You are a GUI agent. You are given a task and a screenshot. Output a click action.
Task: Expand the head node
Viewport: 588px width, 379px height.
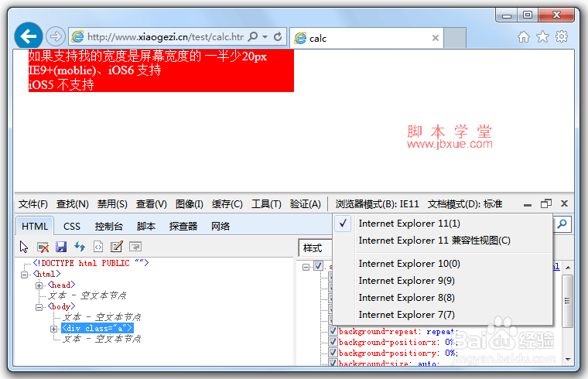39,285
